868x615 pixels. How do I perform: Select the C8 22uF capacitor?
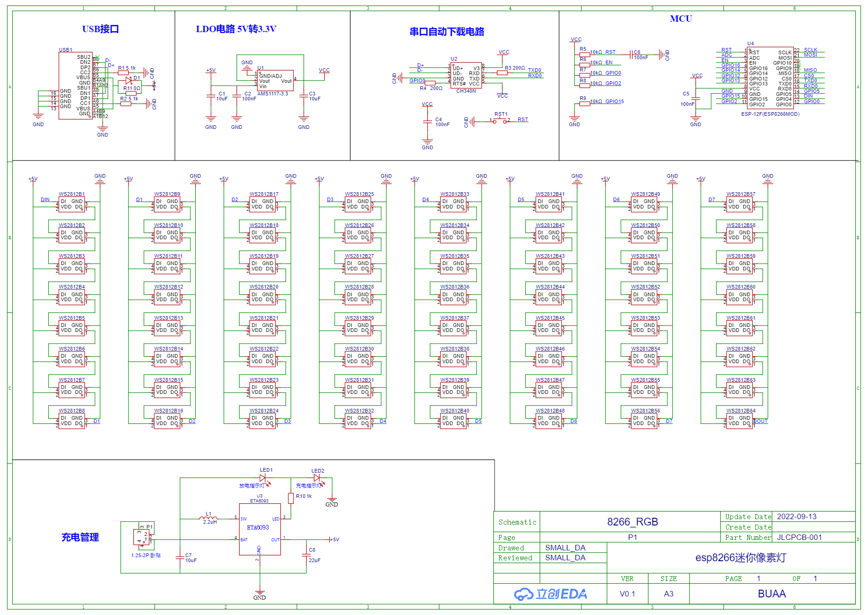pos(307,555)
